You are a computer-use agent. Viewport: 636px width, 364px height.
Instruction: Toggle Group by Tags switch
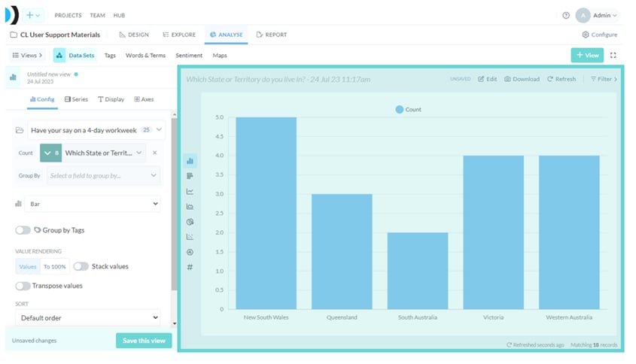point(23,230)
